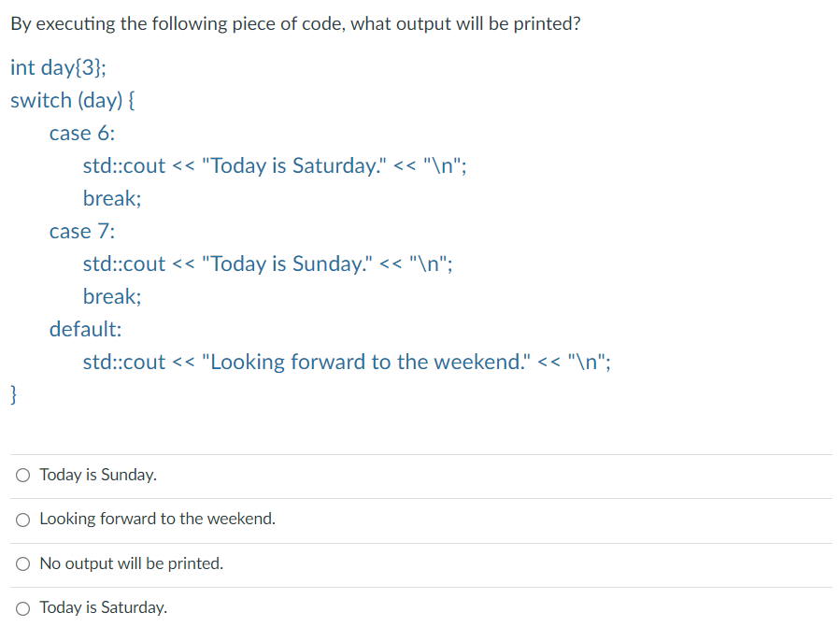Click the cout line printing "Looking forward to the weekend."
The height and width of the screenshot is (627, 840).
pyautogui.click(x=347, y=363)
